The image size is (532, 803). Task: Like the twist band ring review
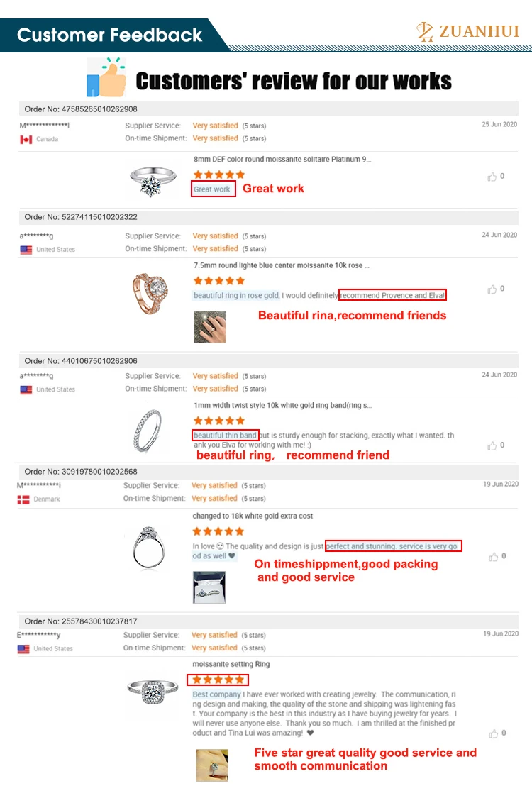click(492, 445)
